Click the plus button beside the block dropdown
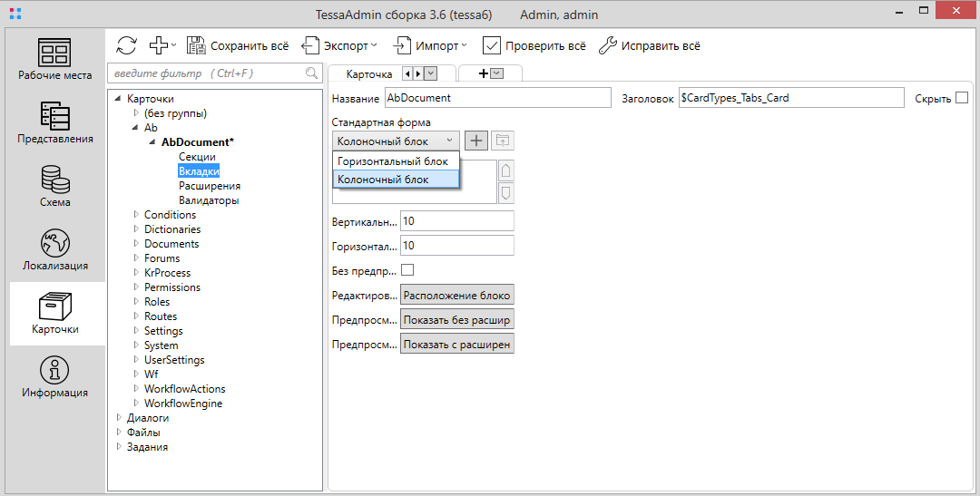This screenshot has height=496, width=980. coord(475,141)
